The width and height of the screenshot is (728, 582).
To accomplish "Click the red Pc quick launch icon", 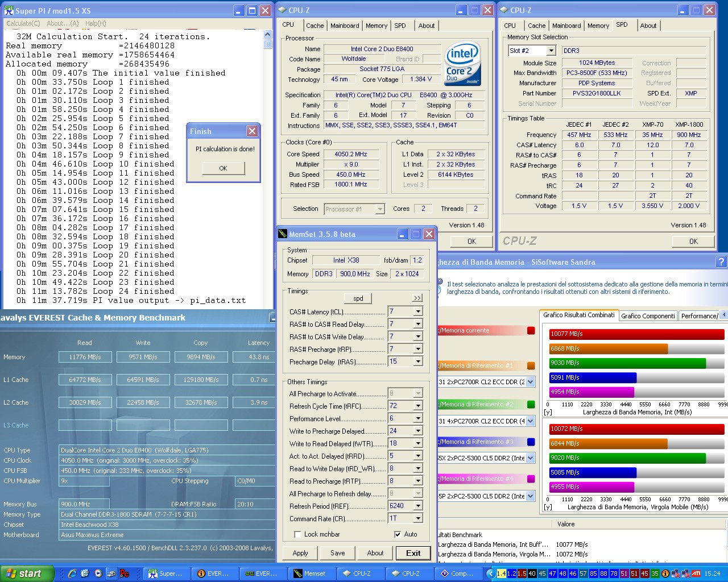I will click(x=124, y=573).
